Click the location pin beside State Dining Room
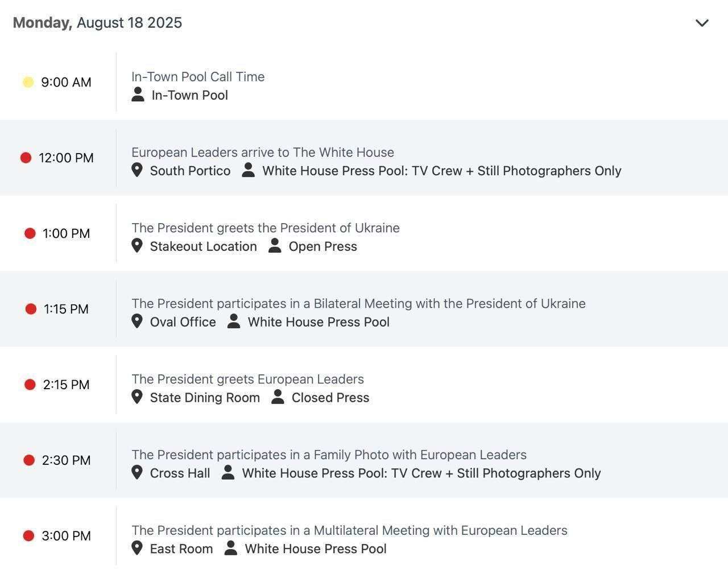 tap(137, 397)
